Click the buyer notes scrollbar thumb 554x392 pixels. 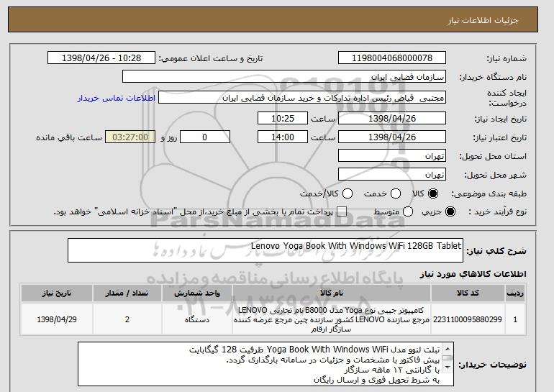coord(448,358)
